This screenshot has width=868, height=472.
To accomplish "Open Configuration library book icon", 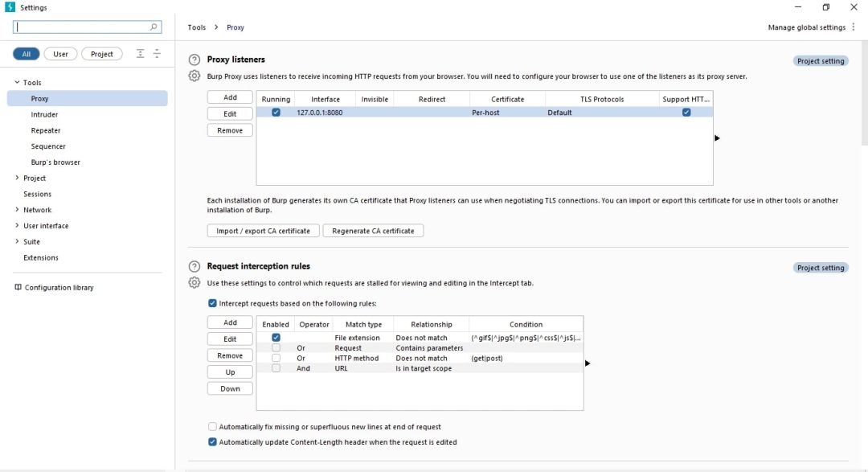I will 18,288.
